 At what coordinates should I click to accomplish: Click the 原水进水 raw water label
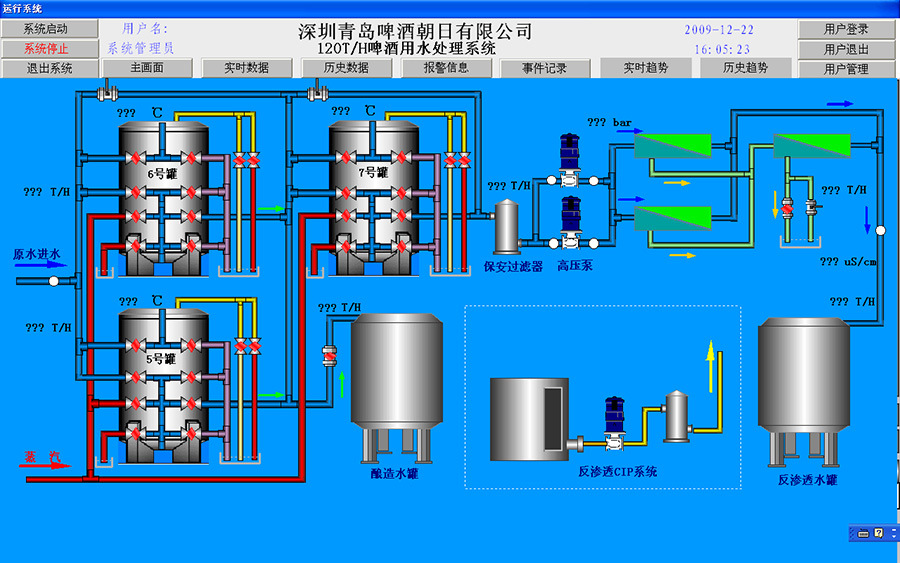tap(37, 254)
